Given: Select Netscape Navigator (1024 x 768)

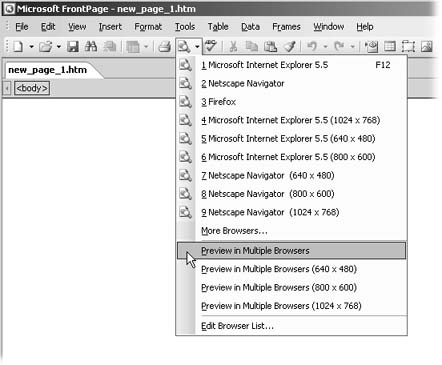Looking at the screenshot, I should point(291,212).
